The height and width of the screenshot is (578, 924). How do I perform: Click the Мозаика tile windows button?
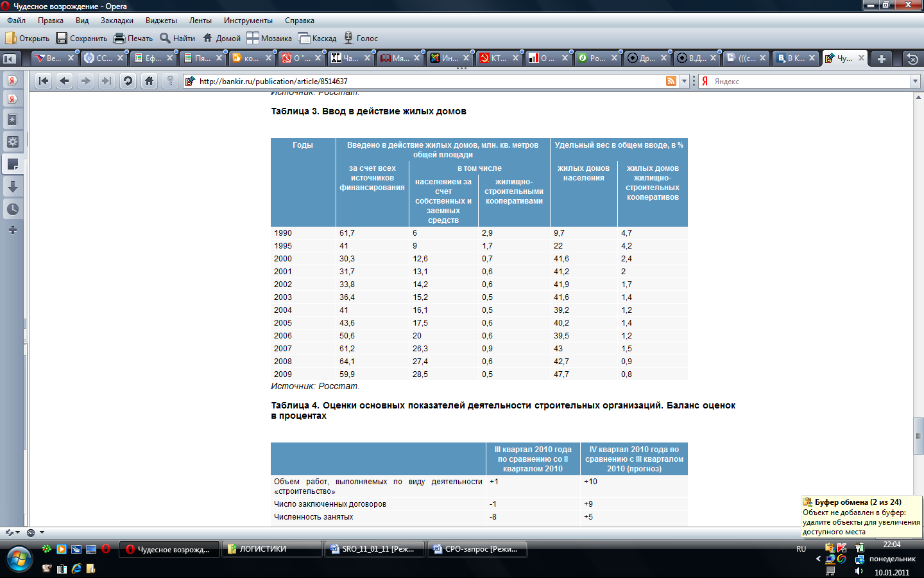269,39
